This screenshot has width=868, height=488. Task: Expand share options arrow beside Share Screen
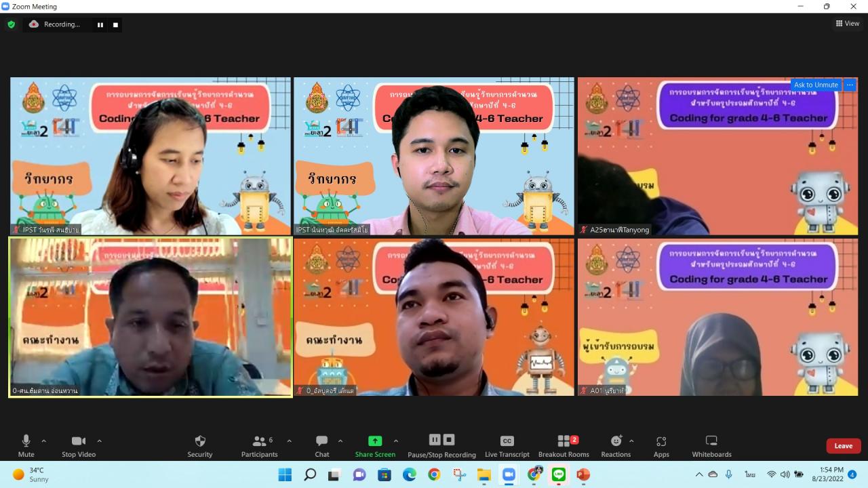396,441
